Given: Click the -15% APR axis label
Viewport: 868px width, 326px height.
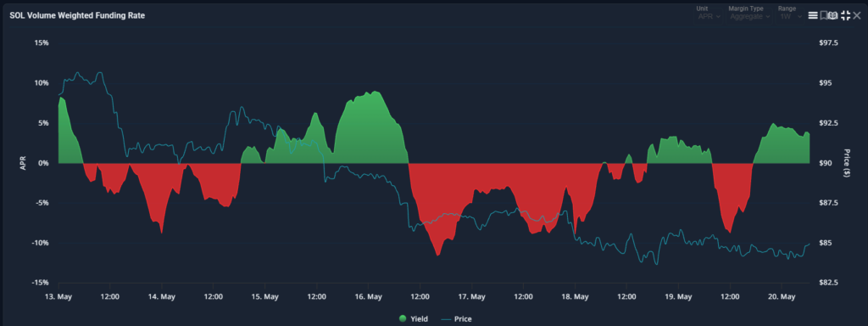Looking at the screenshot, I should pyautogui.click(x=41, y=283).
